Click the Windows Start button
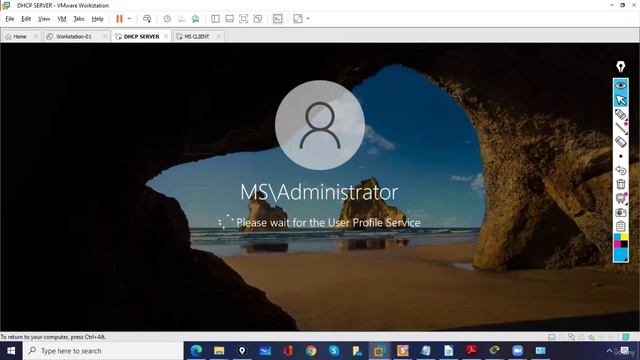640x360 pixels. (11, 351)
